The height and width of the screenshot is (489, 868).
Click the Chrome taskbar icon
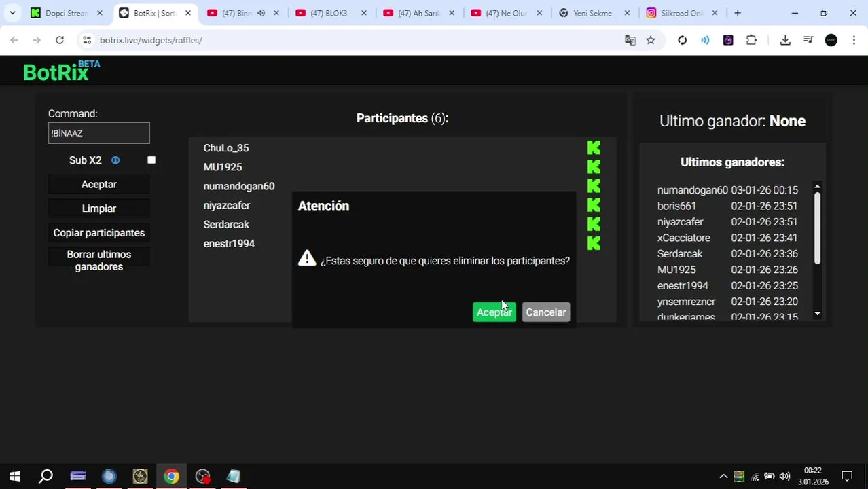pos(171,477)
